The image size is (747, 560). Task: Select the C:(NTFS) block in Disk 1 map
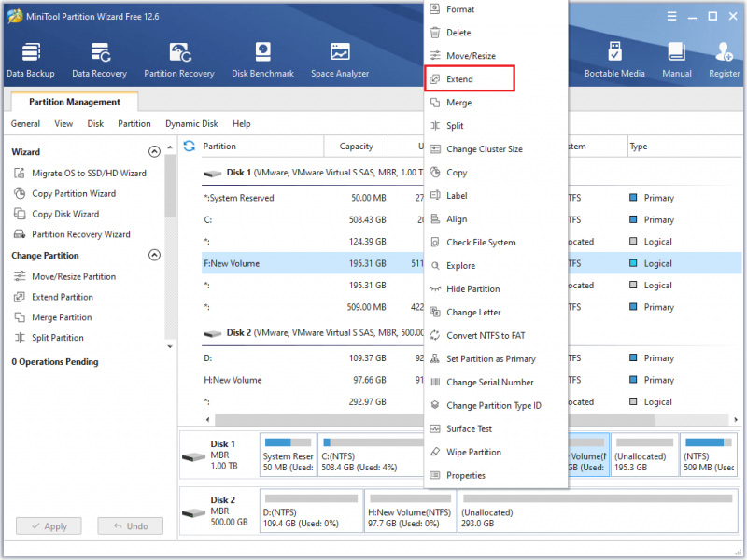[371, 455]
